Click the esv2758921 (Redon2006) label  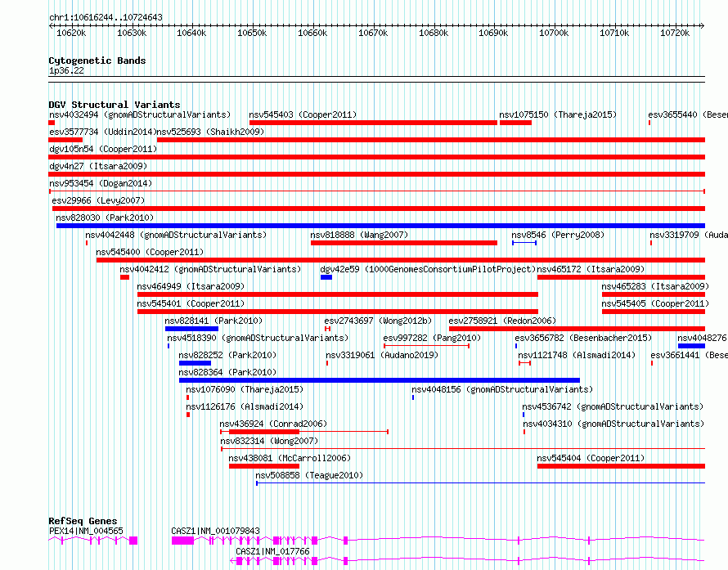pos(502,321)
